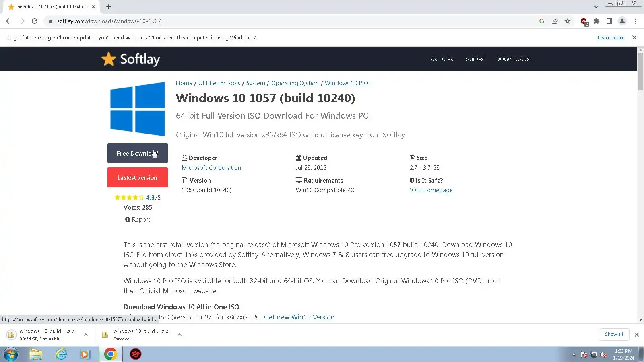
Task: Expand options for downloading zip file
Action: pyautogui.click(x=86, y=335)
